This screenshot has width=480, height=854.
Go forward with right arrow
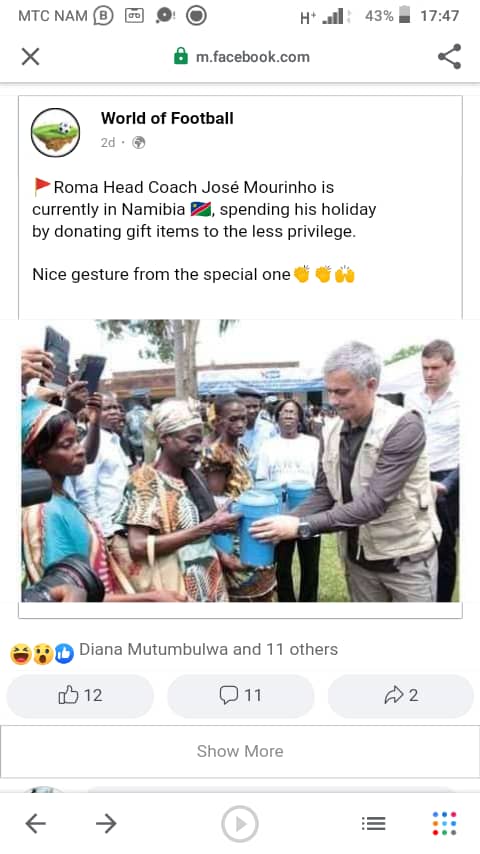click(x=106, y=823)
